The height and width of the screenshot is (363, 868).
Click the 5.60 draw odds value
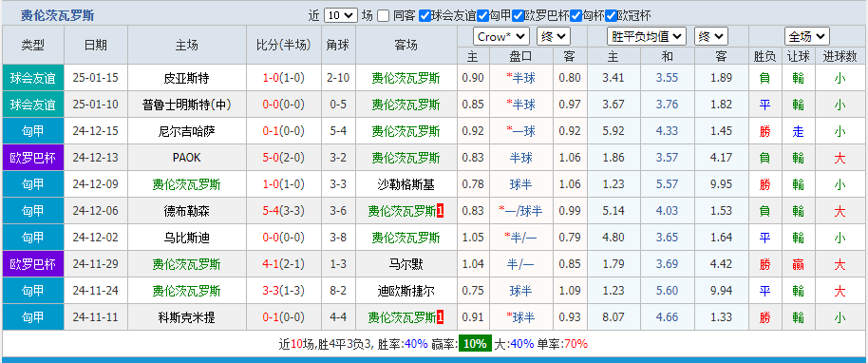[667, 291]
